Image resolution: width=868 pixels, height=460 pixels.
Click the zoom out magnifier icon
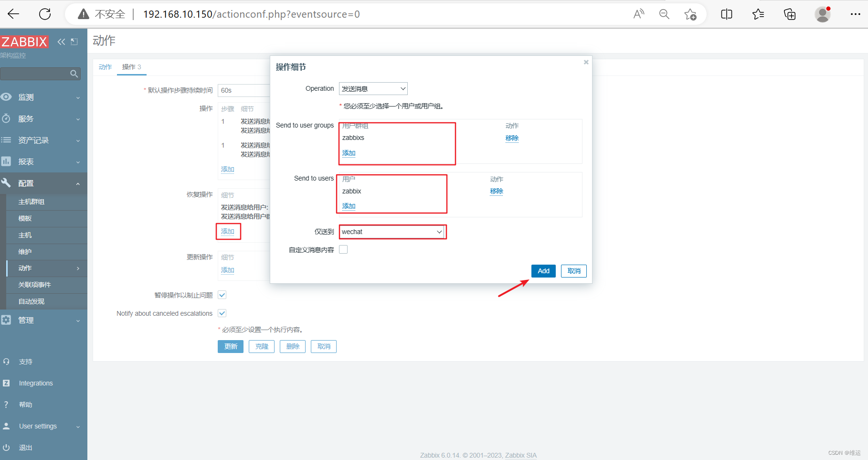[x=664, y=14]
